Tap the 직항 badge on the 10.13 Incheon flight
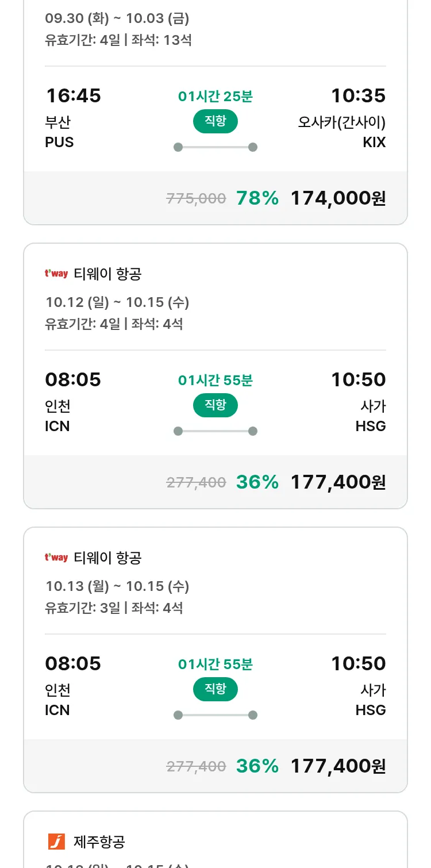This screenshot has width=431, height=868. point(215,689)
